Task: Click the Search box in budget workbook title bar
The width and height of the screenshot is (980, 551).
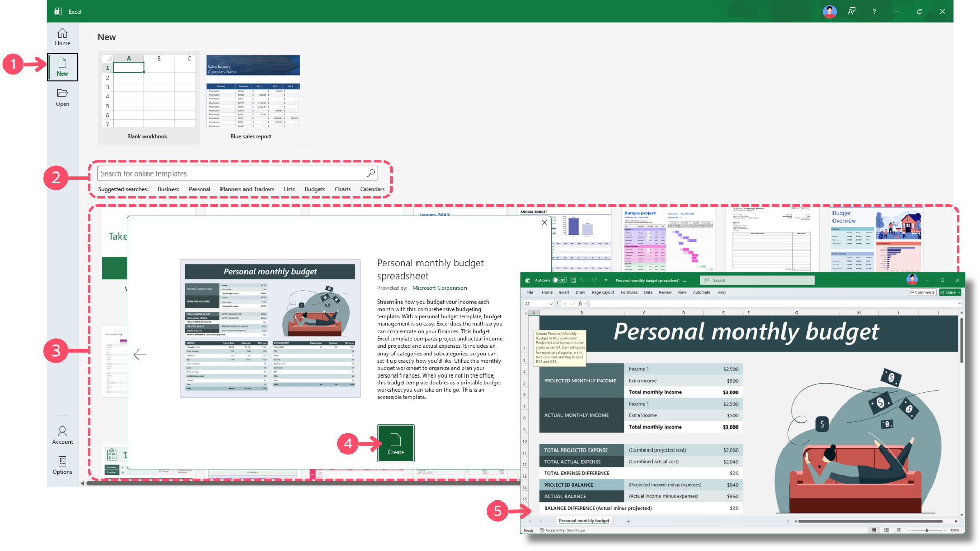Action: [x=757, y=280]
